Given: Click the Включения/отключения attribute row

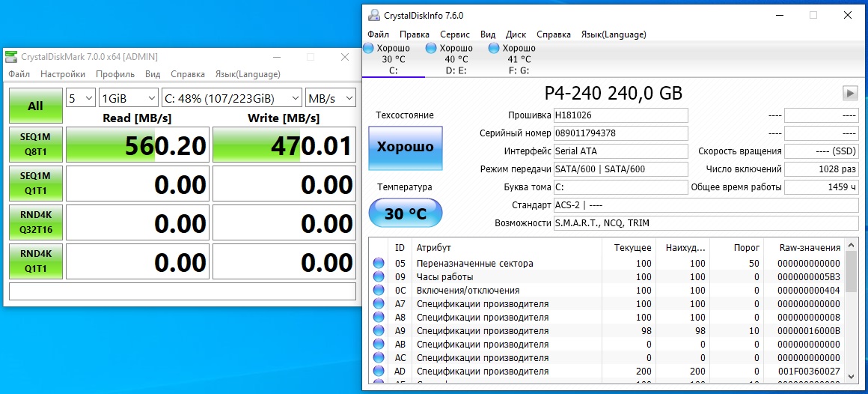Looking at the screenshot, I should click(x=607, y=291).
